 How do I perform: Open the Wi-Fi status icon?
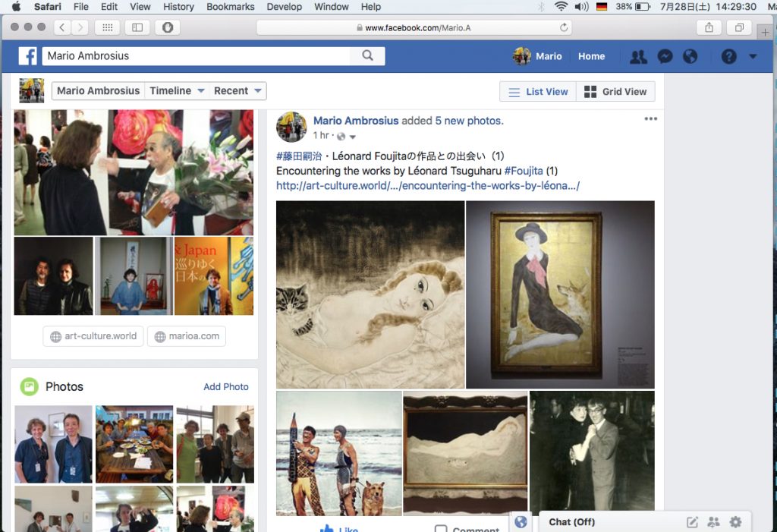561,6
